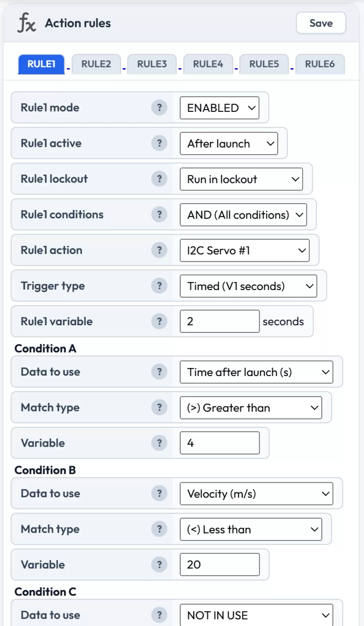Show help for Condition A Match type
This screenshot has height=626, width=364.
[159, 407]
